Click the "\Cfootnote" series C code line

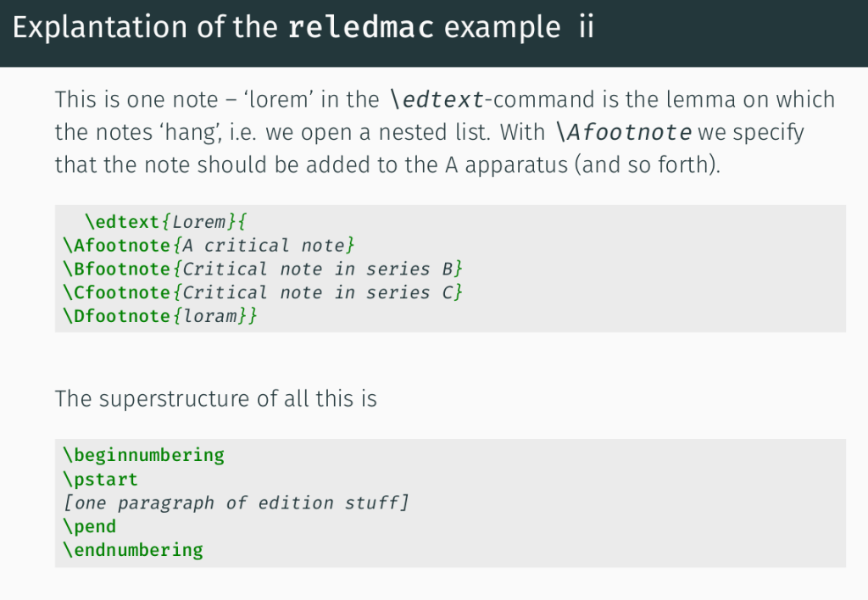(262, 293)
